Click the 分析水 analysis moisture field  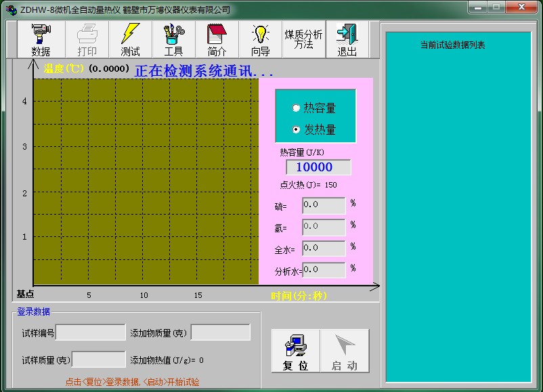tap(323, 269)
